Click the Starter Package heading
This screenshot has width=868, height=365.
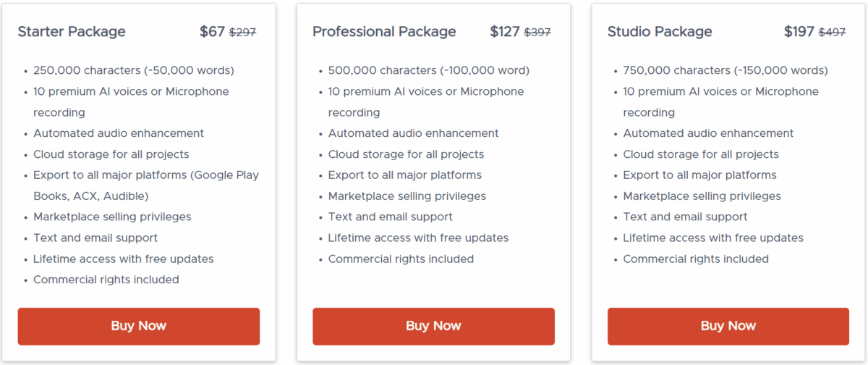coord(72,32)
